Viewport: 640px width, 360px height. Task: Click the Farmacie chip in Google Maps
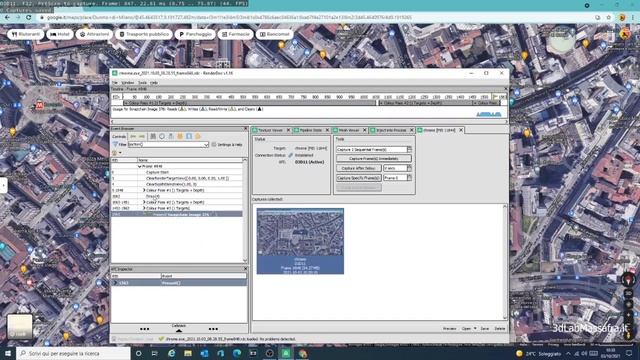point(235,34)
